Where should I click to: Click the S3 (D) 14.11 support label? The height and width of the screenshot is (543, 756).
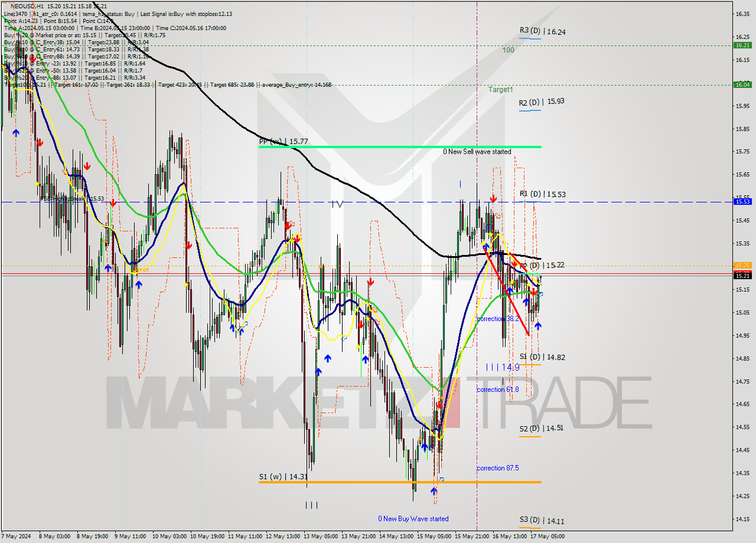(x=542, y=521)
